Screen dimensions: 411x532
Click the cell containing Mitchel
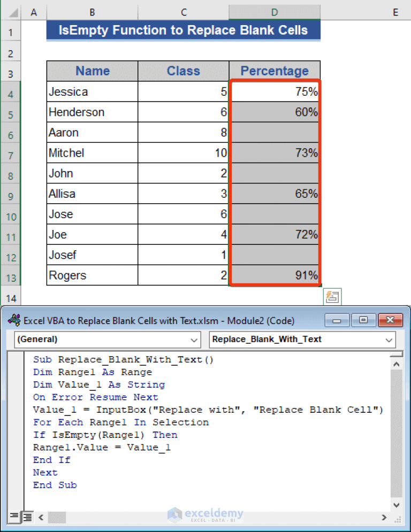[x=93, y=153]
